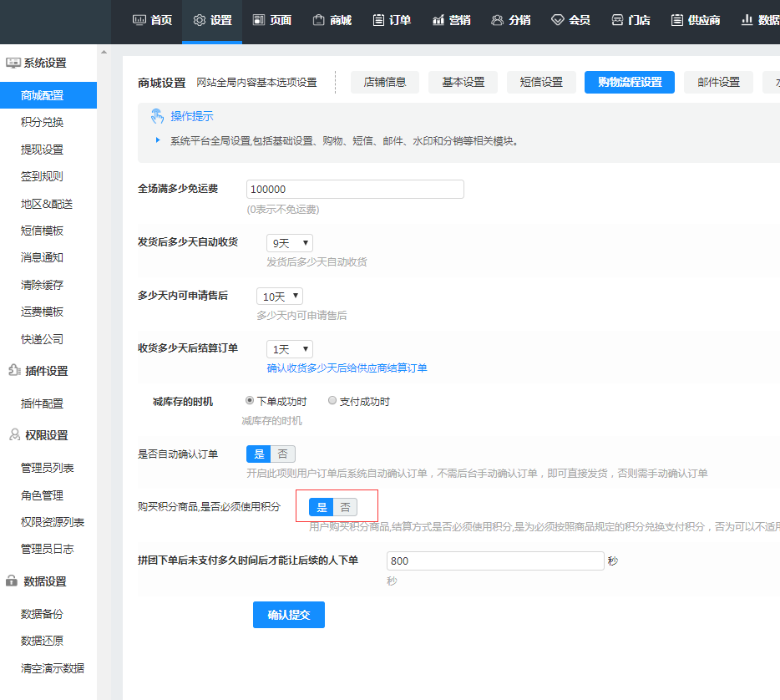The image size is (780, 700).
Task: Click the 确认提交 submit button
Action: click(x=288, y=615)
